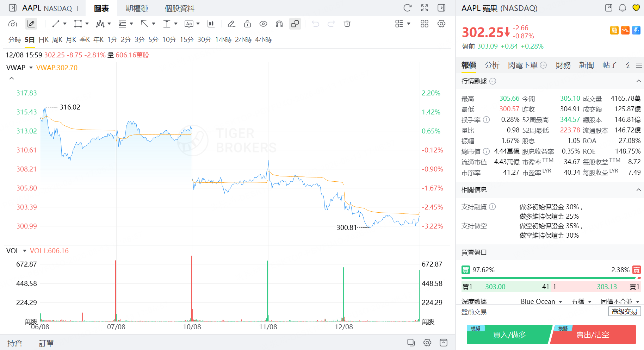The height and width of the screenshot is (350, 644).
Task: Select the arrow marker tool
Action: pyautogui.click(x=144, y=24)
